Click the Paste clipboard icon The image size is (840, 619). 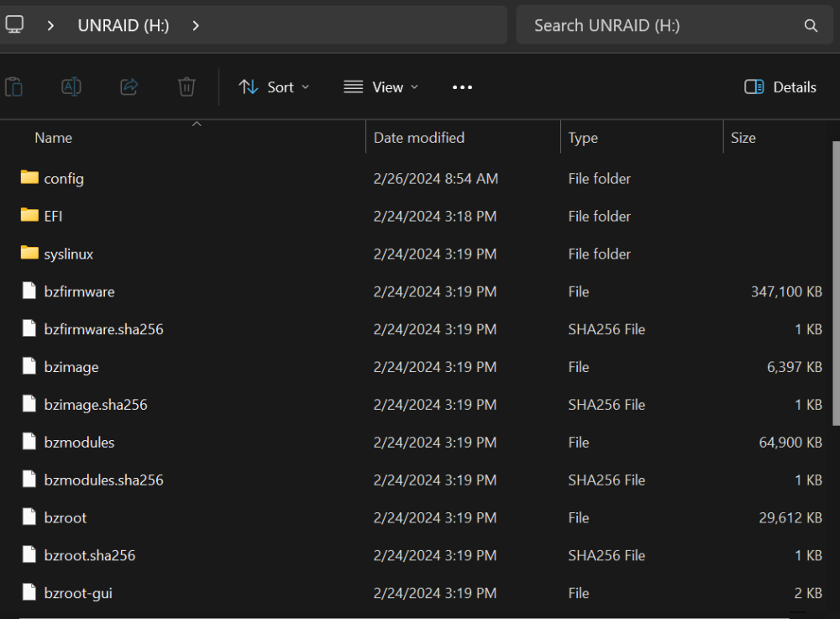click(14, 87)
